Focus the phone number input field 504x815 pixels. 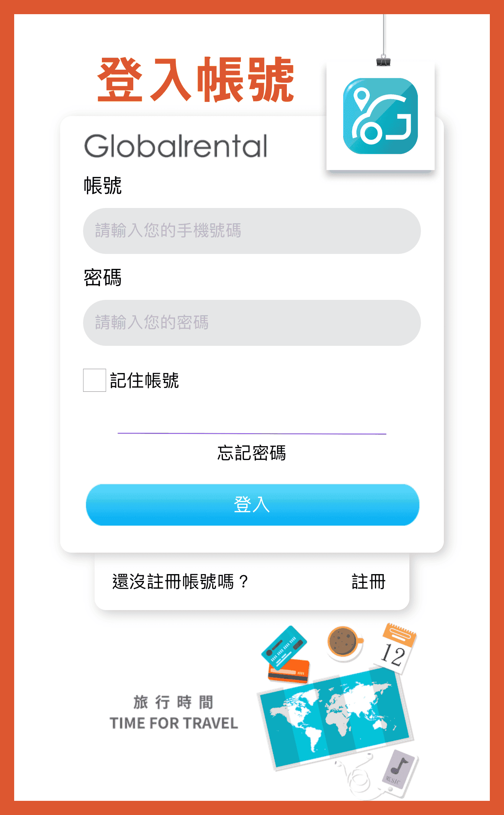click(x=252, y=231)
